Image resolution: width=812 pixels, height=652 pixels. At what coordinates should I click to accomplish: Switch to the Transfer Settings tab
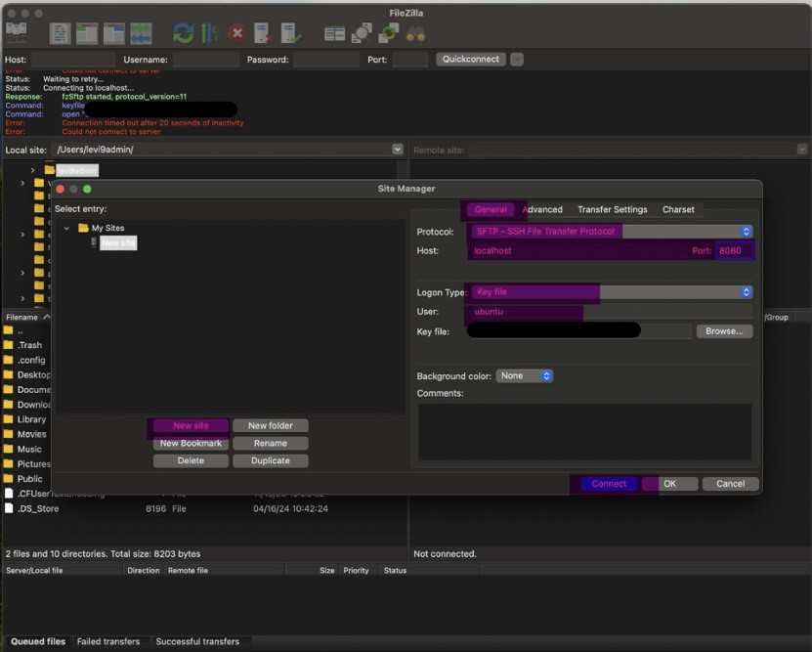point(612,209)
